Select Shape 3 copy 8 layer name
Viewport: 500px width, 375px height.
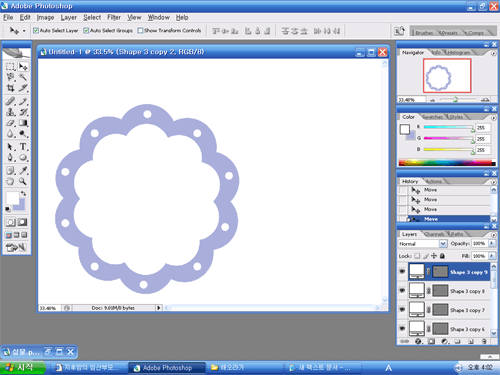coord(467,291)
